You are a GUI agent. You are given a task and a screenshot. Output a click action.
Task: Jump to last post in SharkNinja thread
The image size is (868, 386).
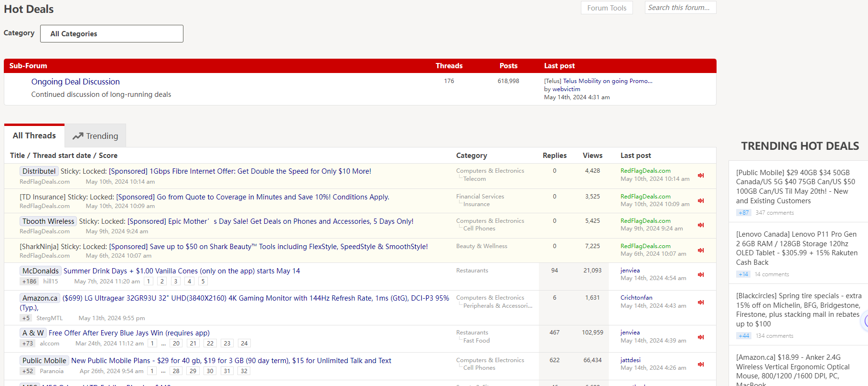(x=701, y=250)
